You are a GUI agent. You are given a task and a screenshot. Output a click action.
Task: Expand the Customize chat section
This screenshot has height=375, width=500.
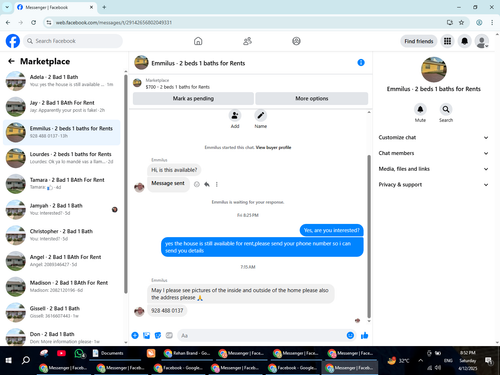(433, 137)
